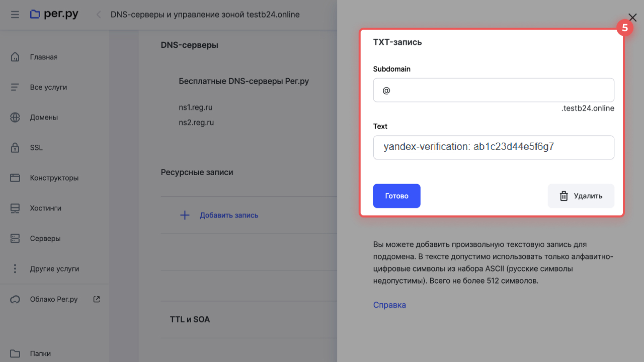Screen dimensions: 644x362
Task: Click the Серверы server icon
Action: 15,239
